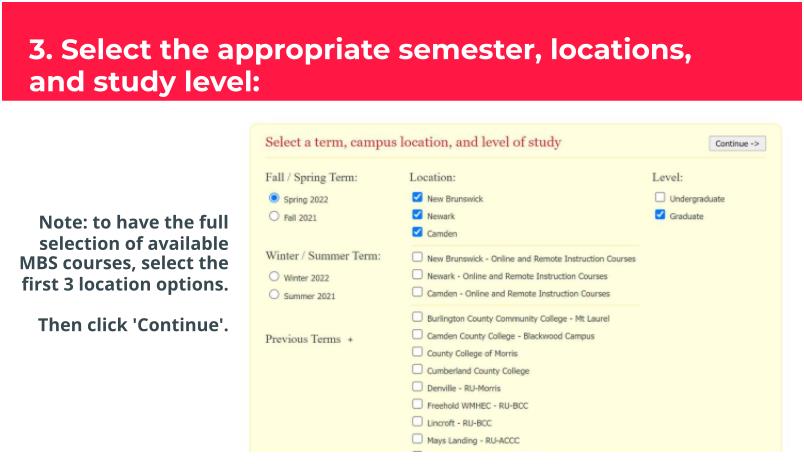
Task: Select the Spring 2022 term
Action: pos(274,198)
